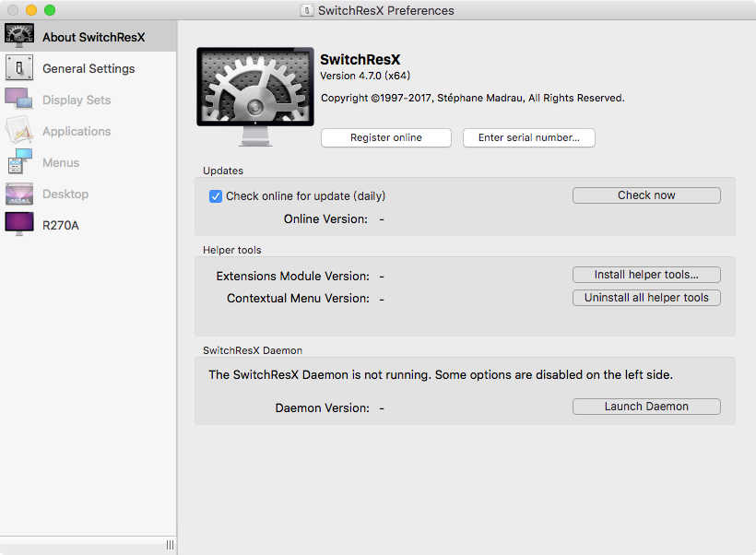Image resolution: width=756 pixels, height=555 pixels.
Task: Launch the SwitchResX Daemon
Action: (646, 407)
